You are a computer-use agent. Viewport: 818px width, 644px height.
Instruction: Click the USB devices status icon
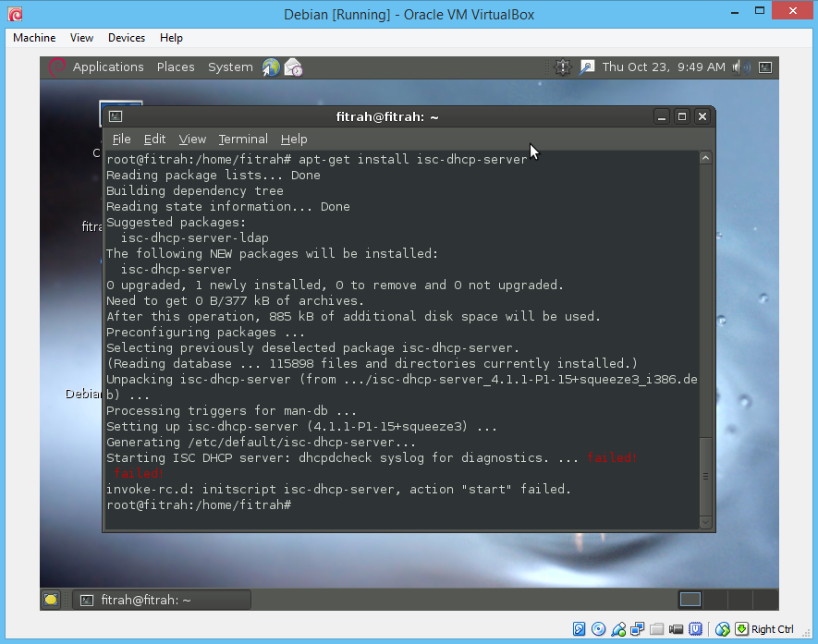[618, 629]
